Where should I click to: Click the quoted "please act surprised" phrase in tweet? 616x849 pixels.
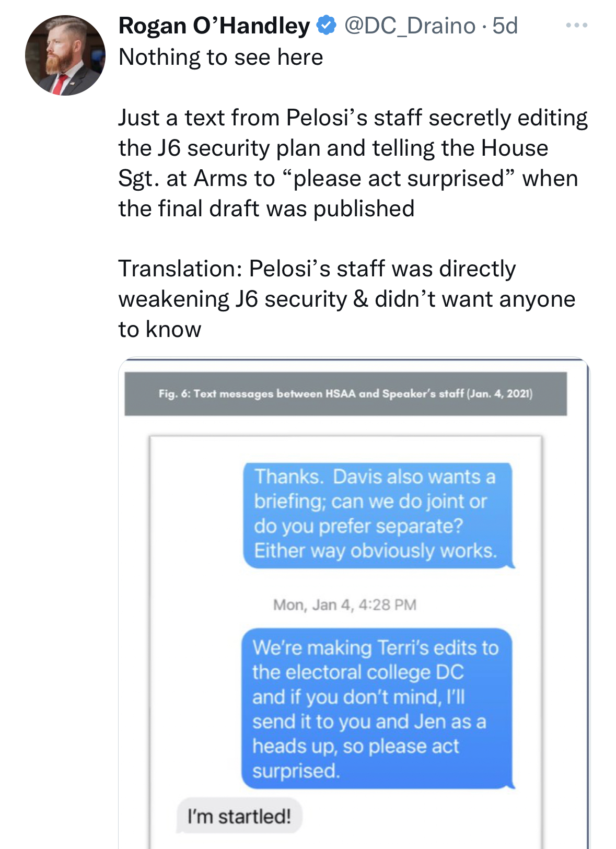pyautogui.click(x=398, y=179)
